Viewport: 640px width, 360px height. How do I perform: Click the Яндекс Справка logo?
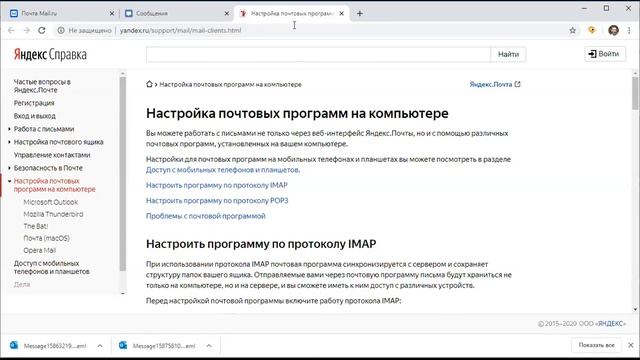pos(50,54)
